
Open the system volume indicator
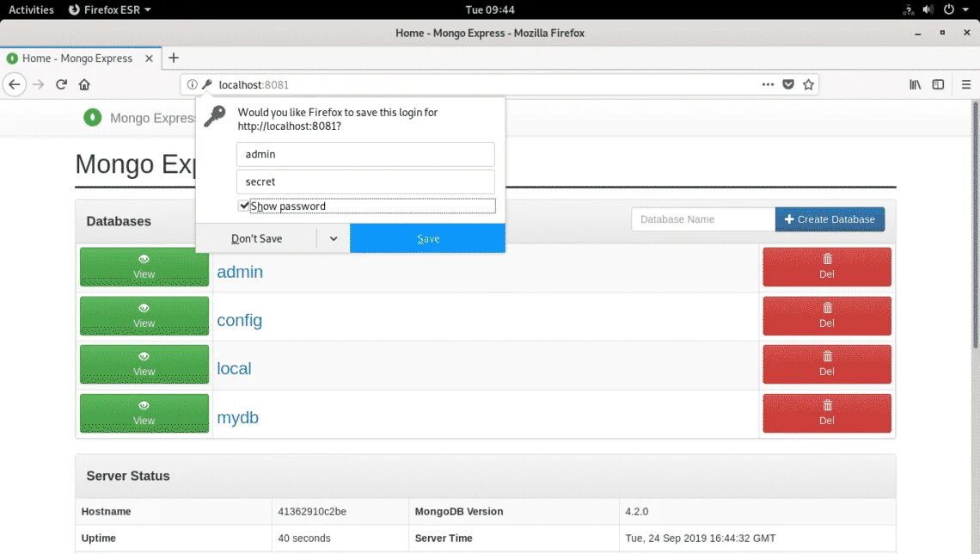(x=928, y=9)
